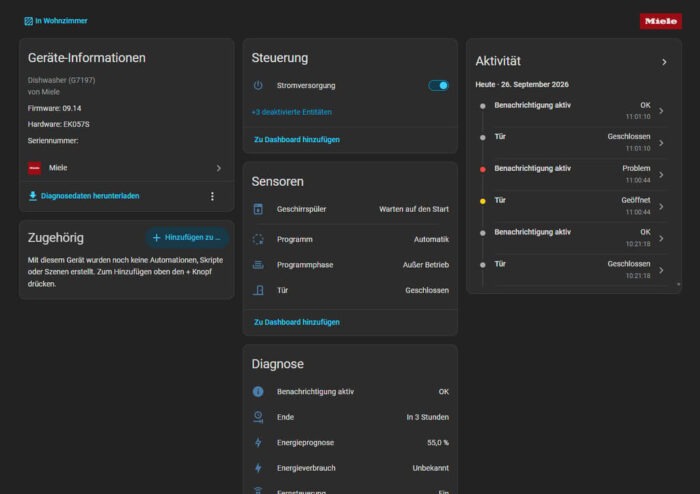700x494 pixels.
Task: Click the info icon for Benachrichtigung aktiv
Action: pos(258,391)
